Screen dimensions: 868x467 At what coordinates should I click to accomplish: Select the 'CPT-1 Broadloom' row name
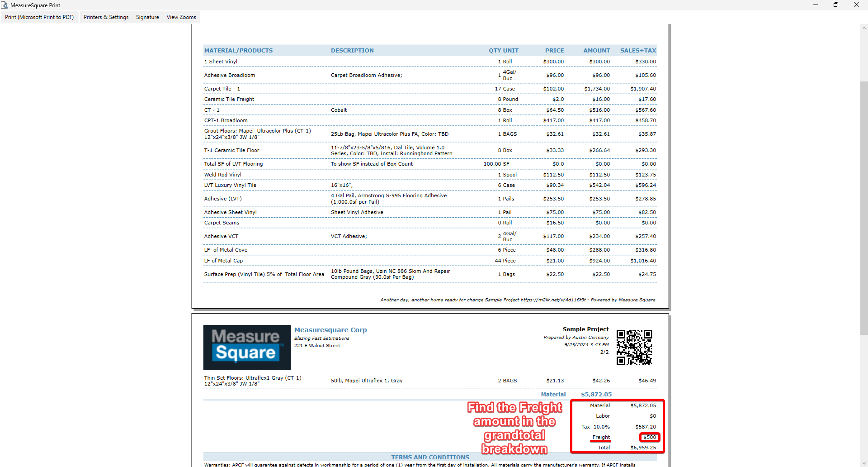click(x=226, y=120)
